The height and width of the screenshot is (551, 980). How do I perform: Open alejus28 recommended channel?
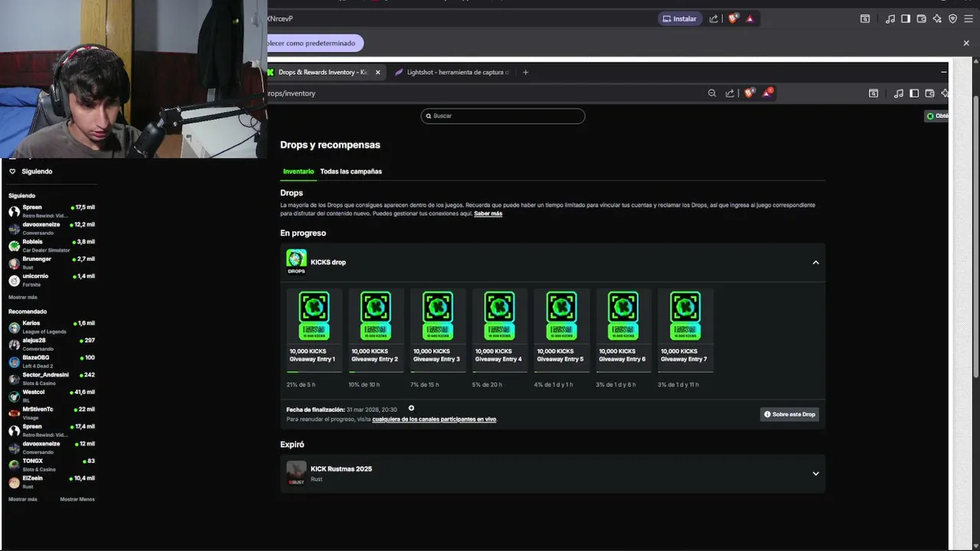pyautogui.click(x=51, y=344)
